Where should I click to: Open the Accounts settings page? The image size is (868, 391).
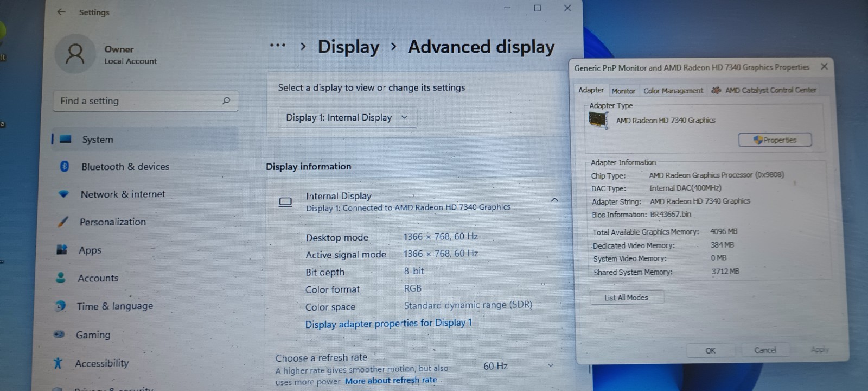[x=98, y=278]
